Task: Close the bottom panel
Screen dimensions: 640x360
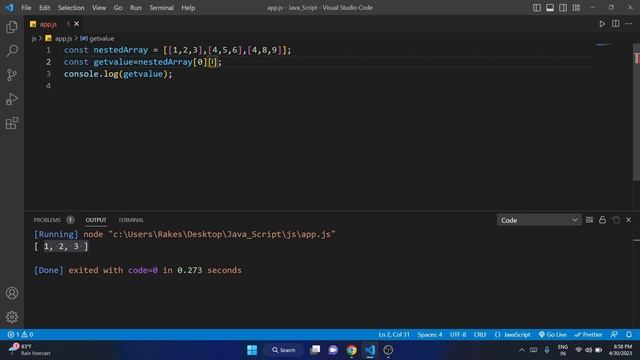Action: [x=629, y=220]
